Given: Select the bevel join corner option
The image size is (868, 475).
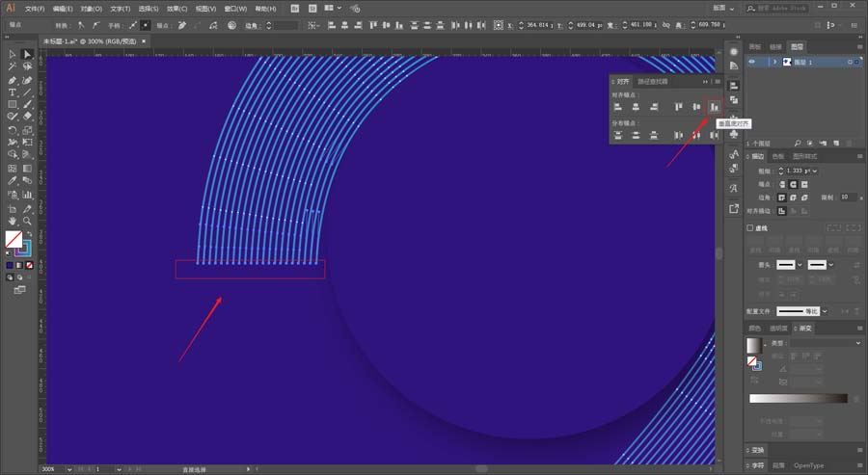Looking at the screenshot, I should point(804,198).
